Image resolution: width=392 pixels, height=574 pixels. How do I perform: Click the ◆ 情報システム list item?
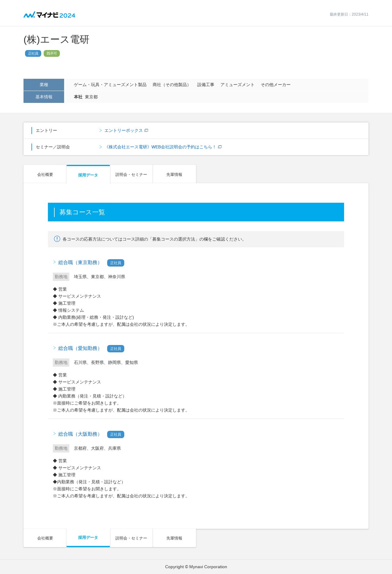[x=68, y=310]
